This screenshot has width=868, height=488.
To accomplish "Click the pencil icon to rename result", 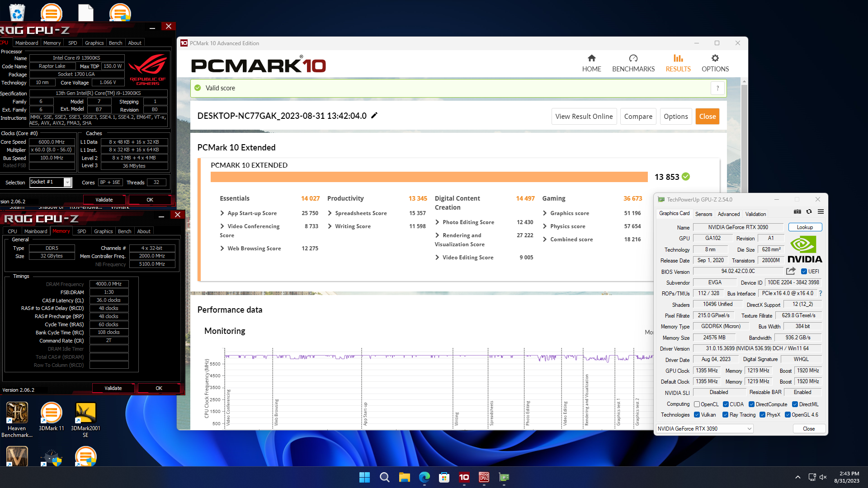I will 374,116.
